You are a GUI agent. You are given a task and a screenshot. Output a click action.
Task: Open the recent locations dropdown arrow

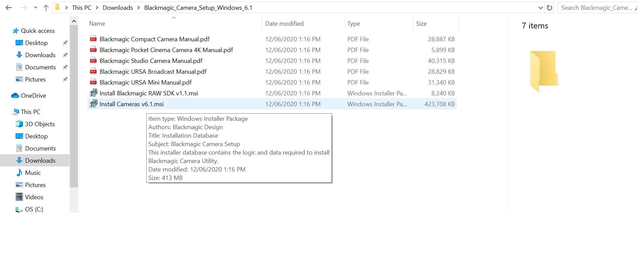click(x=36, y=8)
